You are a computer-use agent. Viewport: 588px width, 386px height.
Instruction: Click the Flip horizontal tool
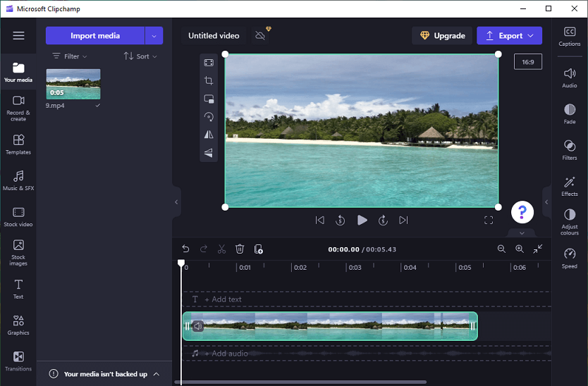click(x=209, y=135)
